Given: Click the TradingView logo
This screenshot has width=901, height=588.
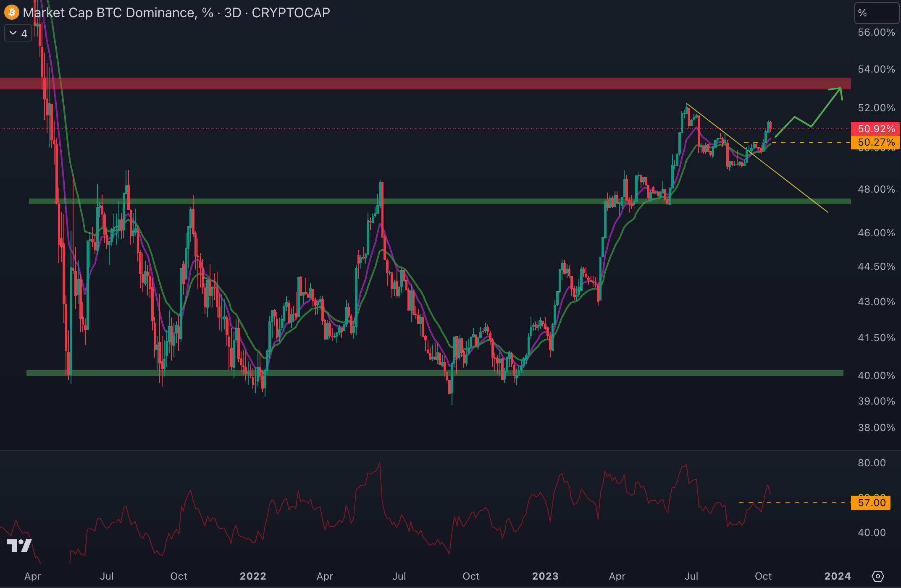Looking at the screenshot, I should tap(19, 546).
